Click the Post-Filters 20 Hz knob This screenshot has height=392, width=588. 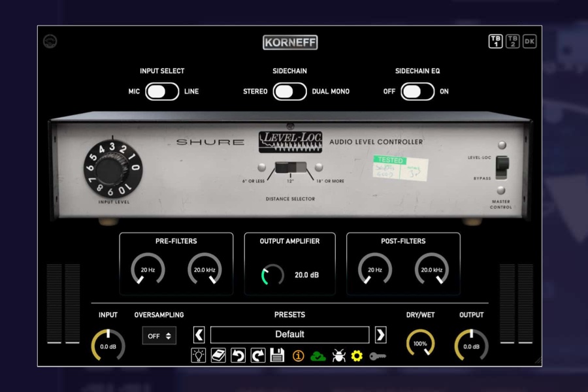click(x=375, y=269)
